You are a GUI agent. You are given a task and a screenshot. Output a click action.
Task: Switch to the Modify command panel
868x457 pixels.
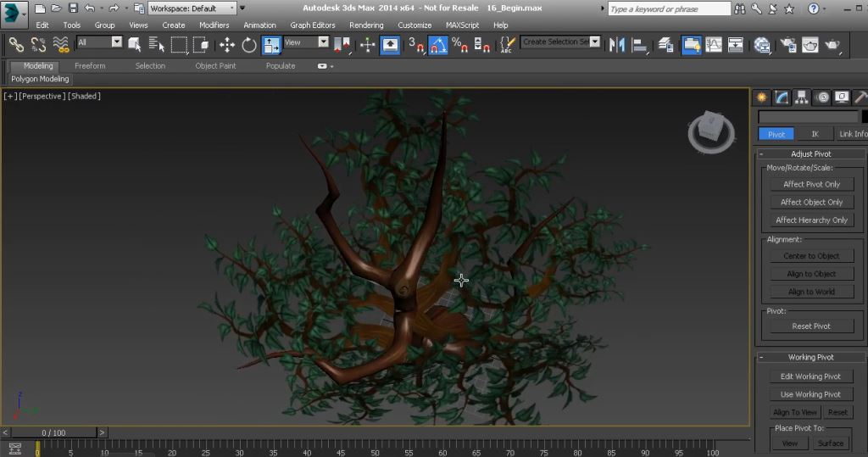(782, 98)
